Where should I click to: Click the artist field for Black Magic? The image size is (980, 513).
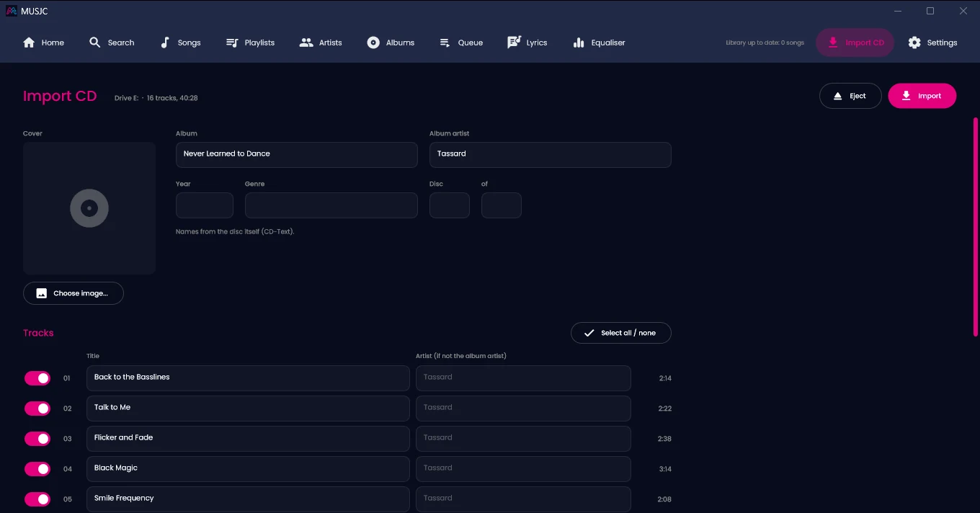pos(523,469)
